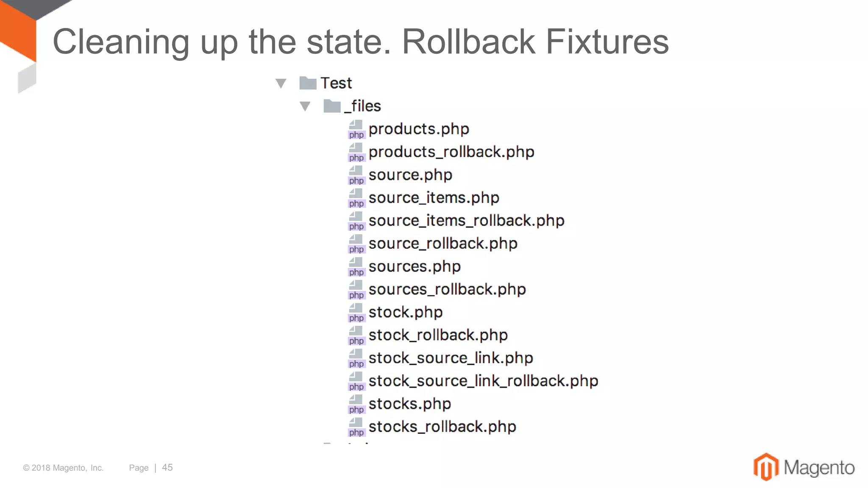Collapse the Test folder disclosure triangle

[281, 83]
